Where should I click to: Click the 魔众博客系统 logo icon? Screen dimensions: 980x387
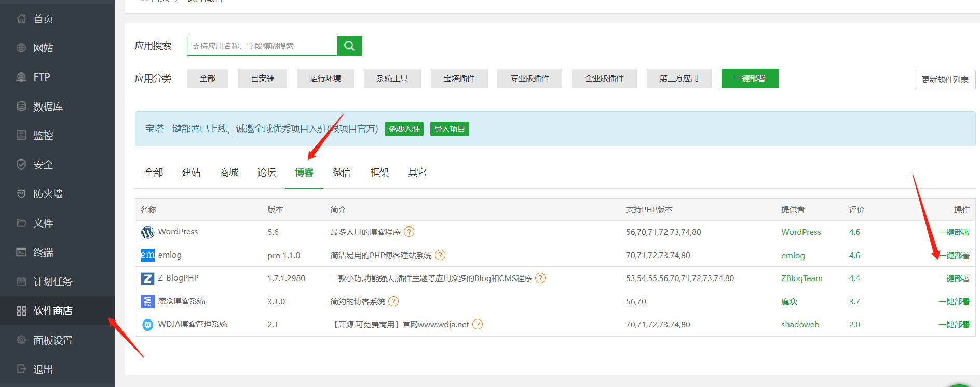(x=147, y=301)
